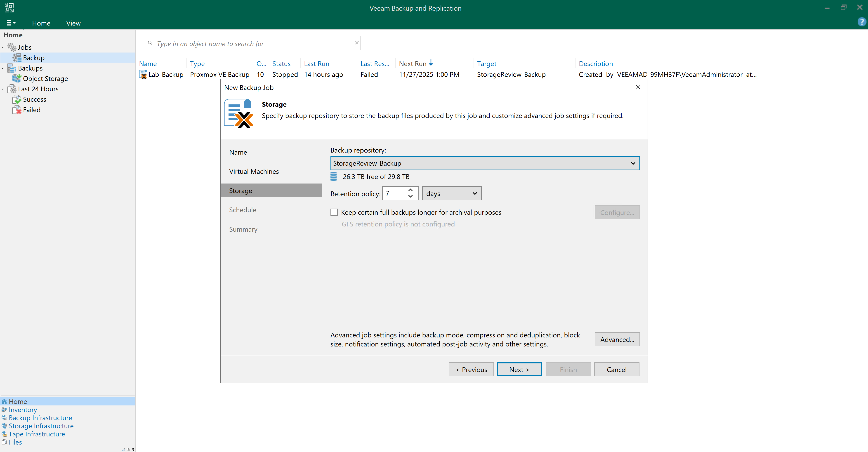Decrease the retention policy value
The image size is (868, 452).
pos(410,196)
